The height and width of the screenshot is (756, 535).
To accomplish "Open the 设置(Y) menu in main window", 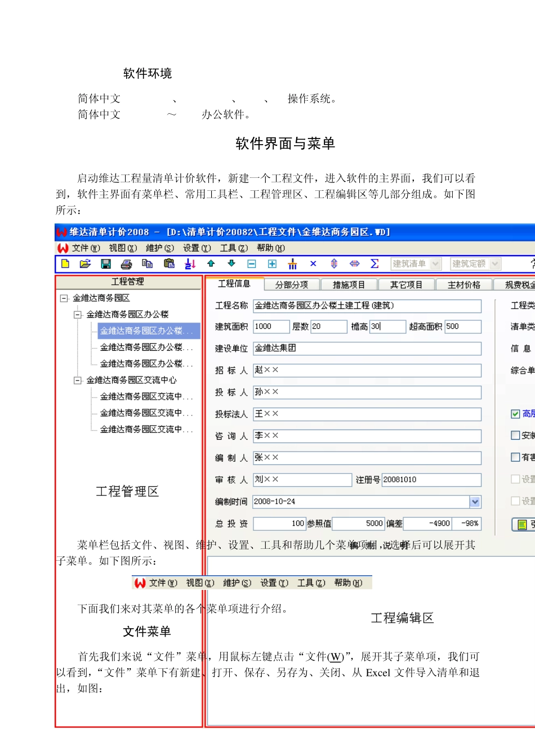I will [x=197, y=248].
